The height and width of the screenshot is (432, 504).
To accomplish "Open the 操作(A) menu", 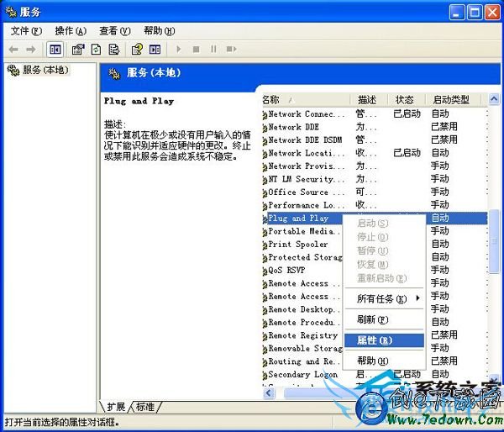I will [71, 31].
